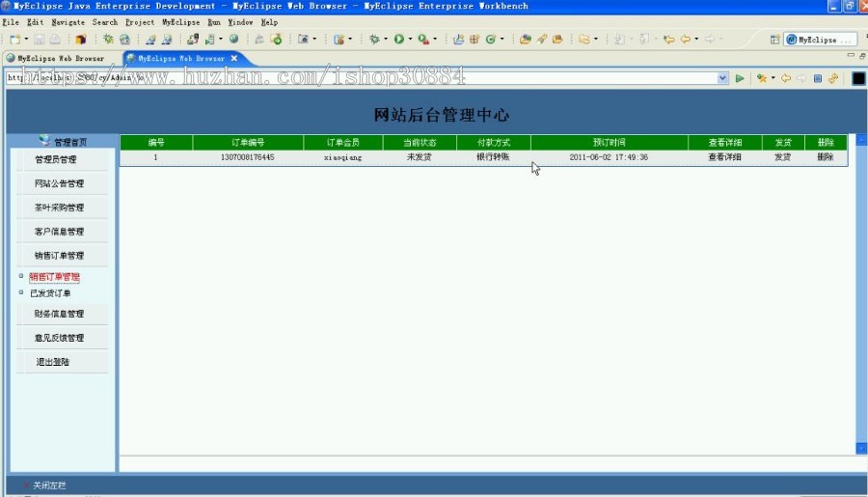The width and height of the screenshot is (868, 497).
Task: Click the green gear icon near left toolbar
Action: [x=108, y=40]
